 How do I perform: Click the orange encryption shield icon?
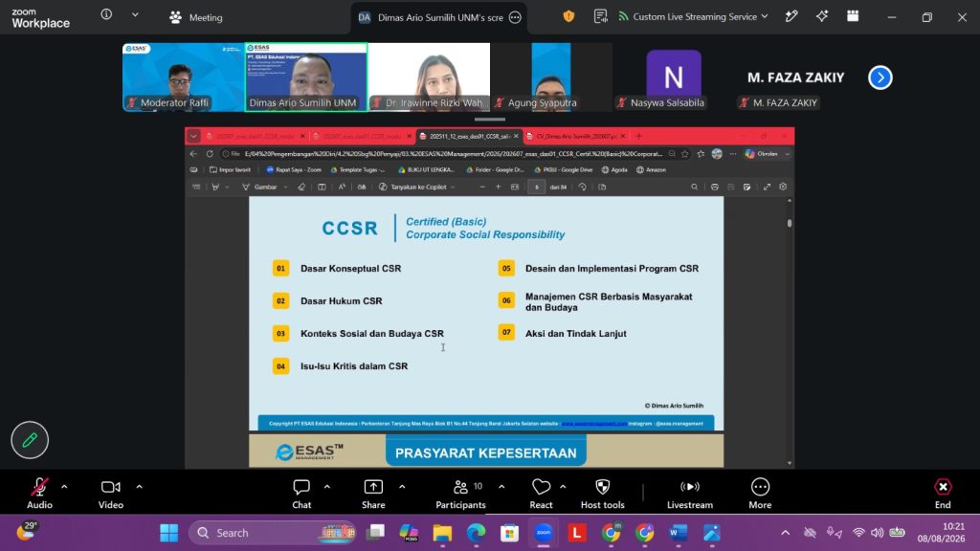click(568, 17)
